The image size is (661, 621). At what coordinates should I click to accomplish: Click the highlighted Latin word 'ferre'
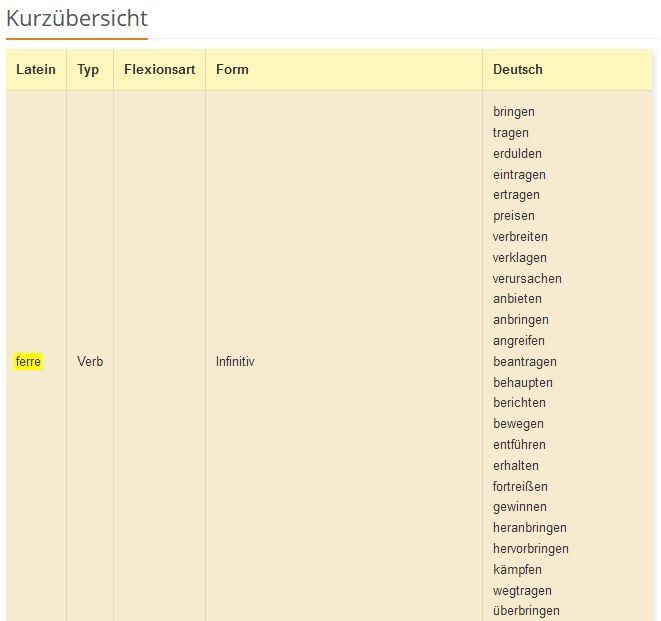pyautogui.click(x=28, y=361)
